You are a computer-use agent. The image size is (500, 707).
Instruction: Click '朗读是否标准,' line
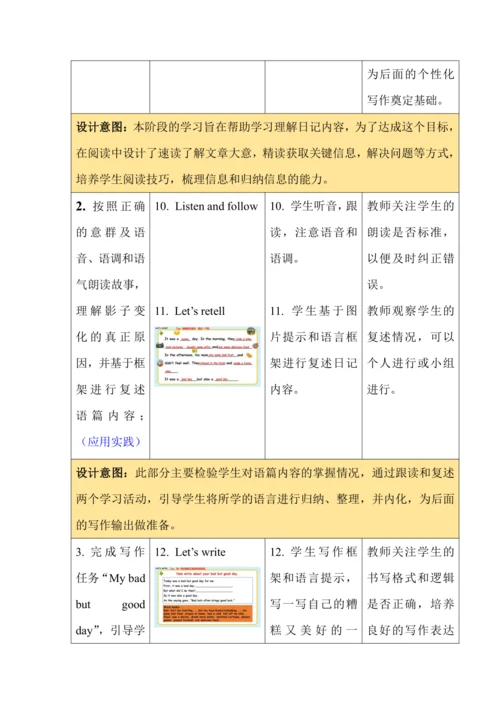(x=408, y=233)
